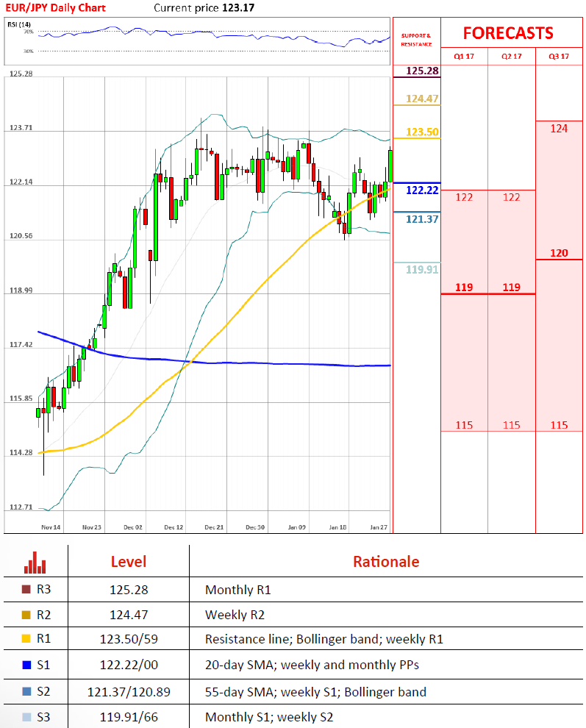Click the R3 dark red color swatch
The image size is (586, 728).
26,589
